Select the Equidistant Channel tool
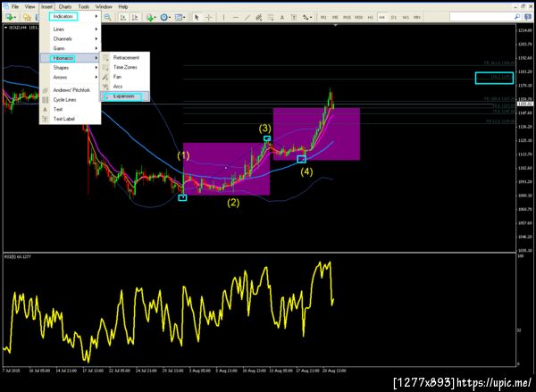The width and height of the screenshot is (536, 392). (x=259, y=17)
